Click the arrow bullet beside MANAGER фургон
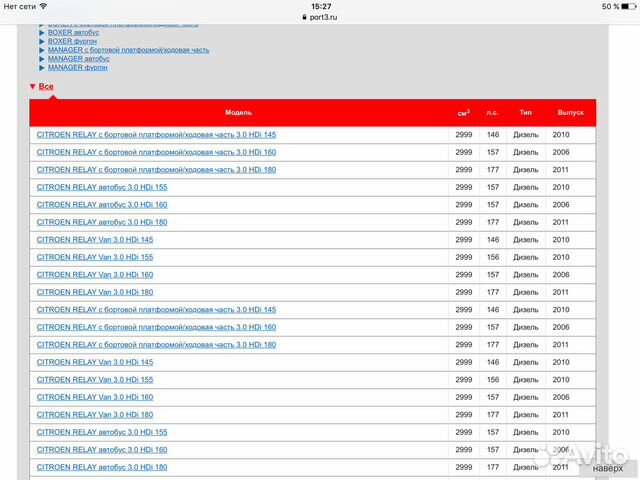The width and height of the screenshot is (640, 480). (x=42, y=68)
